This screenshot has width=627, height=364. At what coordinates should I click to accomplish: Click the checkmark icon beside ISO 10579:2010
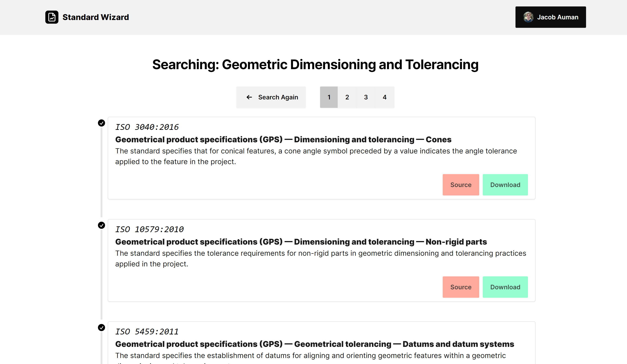101,225
